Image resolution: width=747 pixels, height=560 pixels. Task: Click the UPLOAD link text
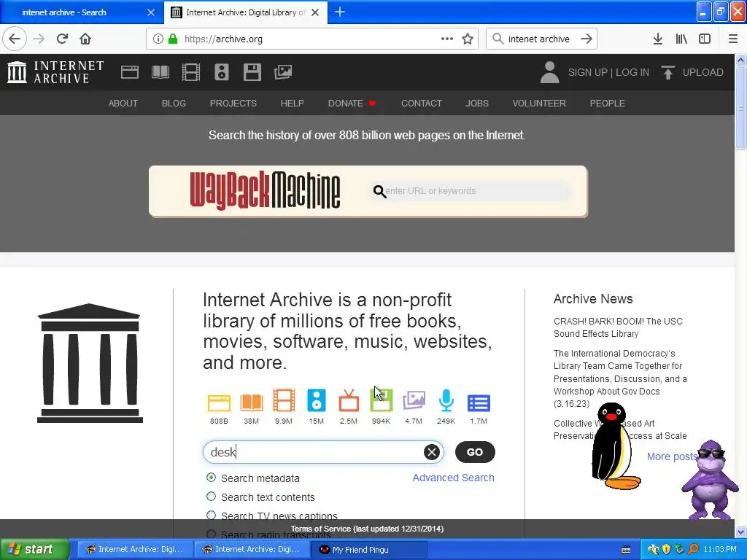click(x=703, y=72)
